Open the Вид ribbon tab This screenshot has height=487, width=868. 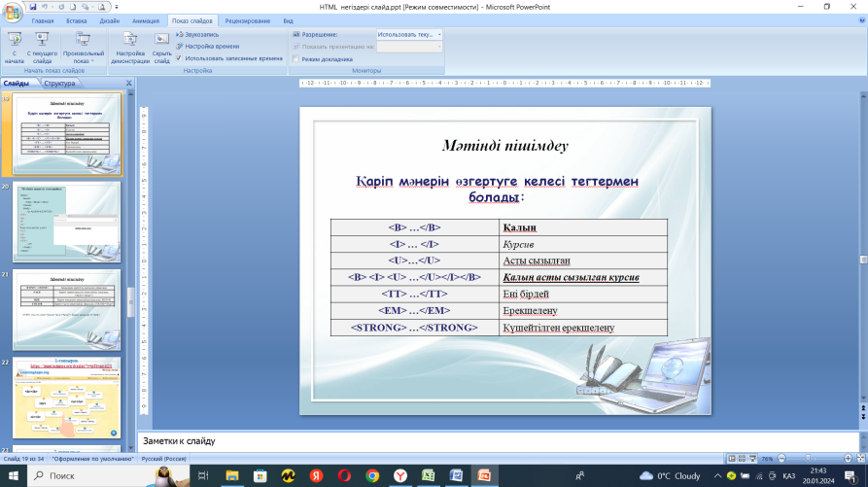pyautogui.click(x=288, y=21)
